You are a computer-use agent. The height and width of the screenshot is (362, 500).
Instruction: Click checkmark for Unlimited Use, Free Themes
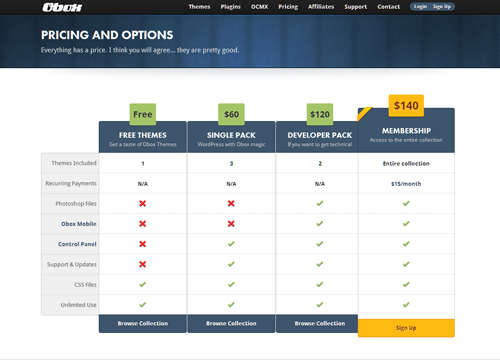(x=143, y=305)
